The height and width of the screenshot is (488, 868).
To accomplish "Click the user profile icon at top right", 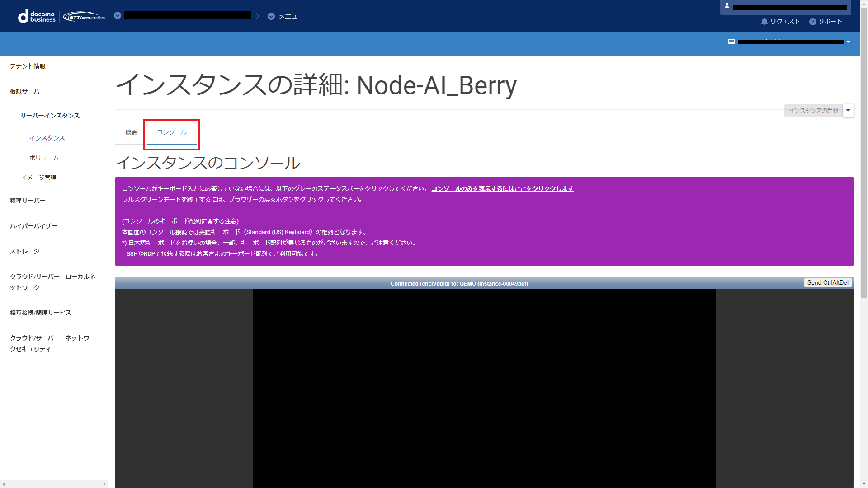I will [727, 6].
